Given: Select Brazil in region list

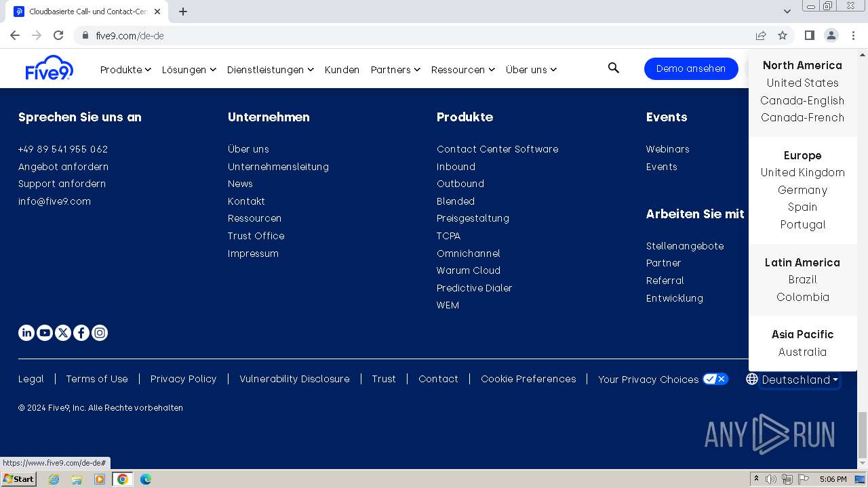Looking at the screenshot, I should (x=802, y=279).
